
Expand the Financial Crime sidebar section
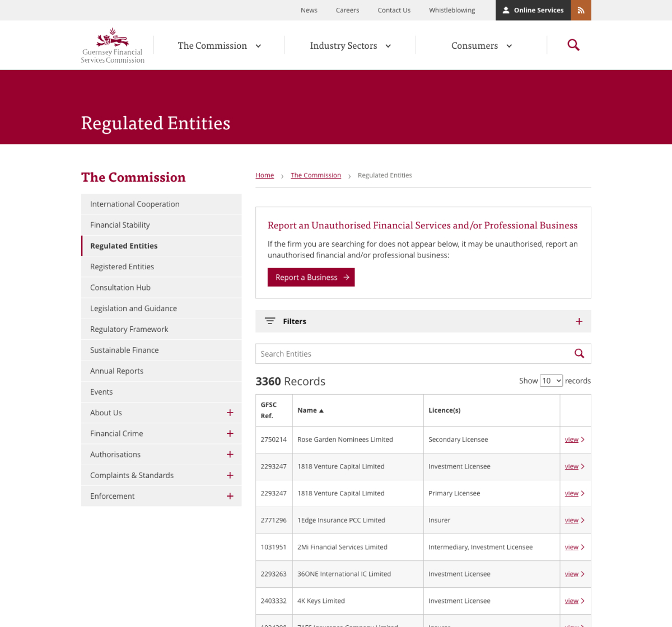click(229, 433)
